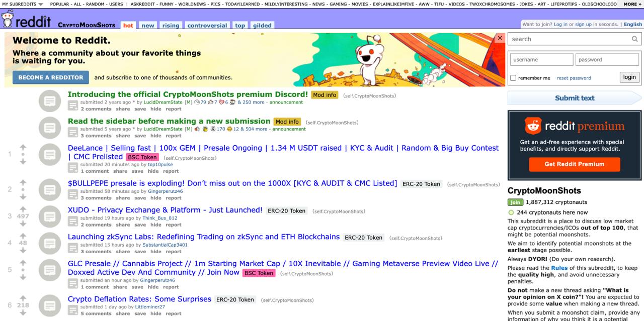This screenshot has width=644, height=321.
Task: Click the English language link
Action: pyautogui.click(x=633, y=24)
